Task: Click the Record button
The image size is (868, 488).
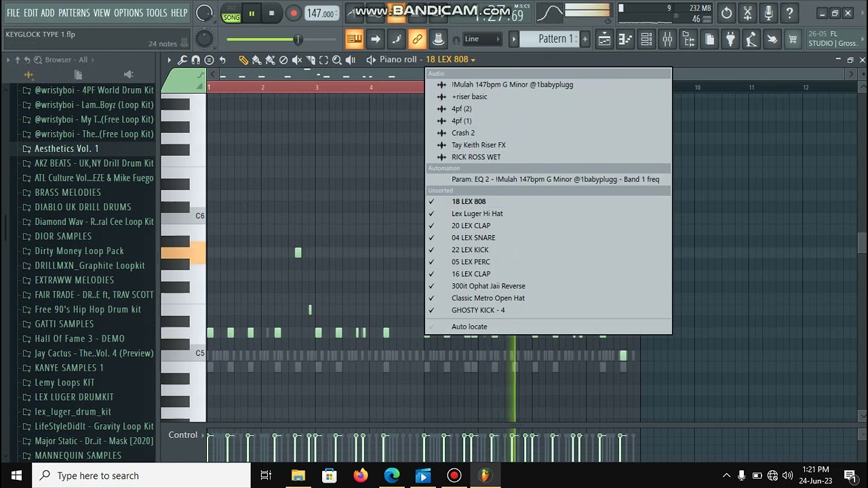Action: coord(294,14)
